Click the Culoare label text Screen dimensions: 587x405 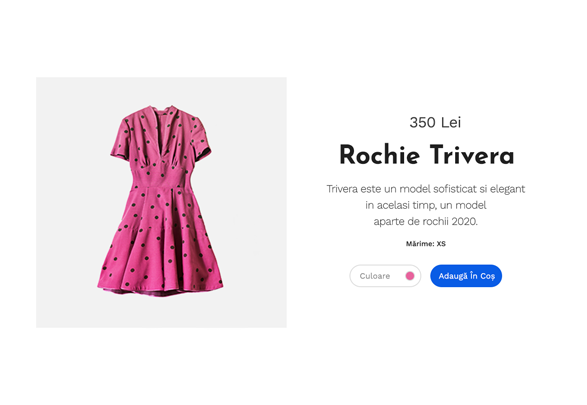pyautogui.click(x=375, y=276)
